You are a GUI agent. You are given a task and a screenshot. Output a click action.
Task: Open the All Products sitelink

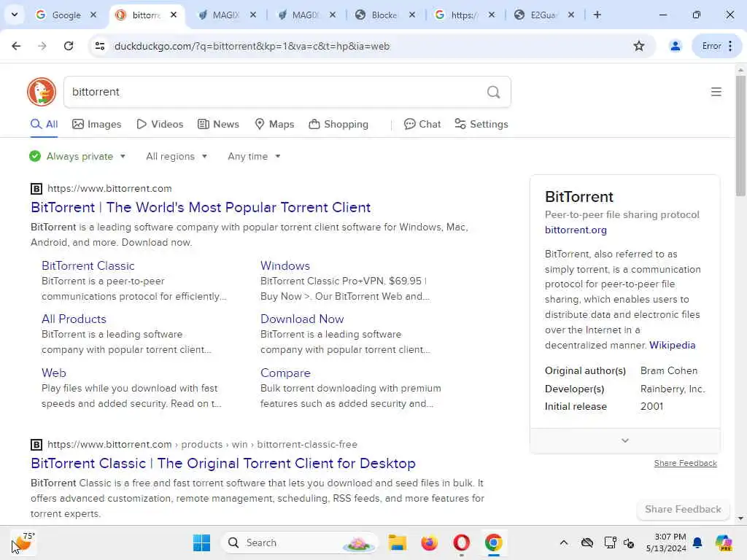pyautogui.click(x=74, y=319)
